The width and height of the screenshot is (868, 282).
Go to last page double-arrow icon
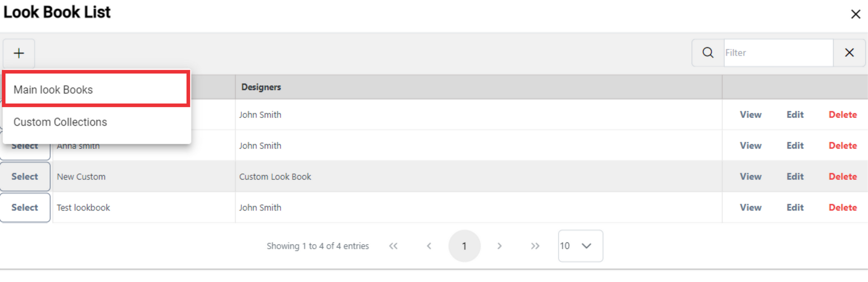tap(535, 246)
